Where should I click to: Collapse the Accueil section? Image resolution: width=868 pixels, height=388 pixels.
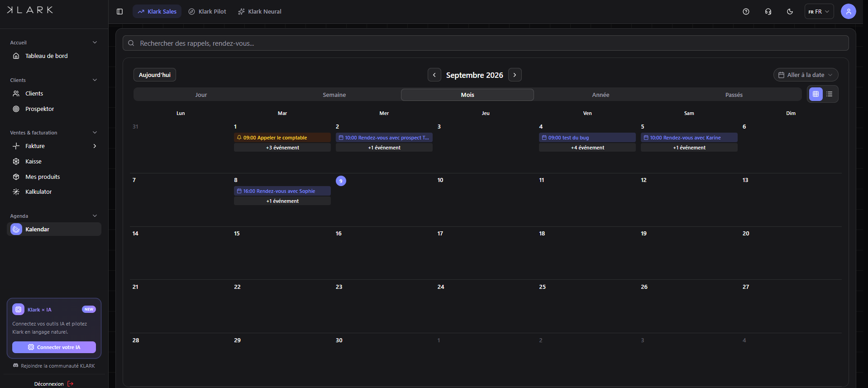(x=95, y=43)
